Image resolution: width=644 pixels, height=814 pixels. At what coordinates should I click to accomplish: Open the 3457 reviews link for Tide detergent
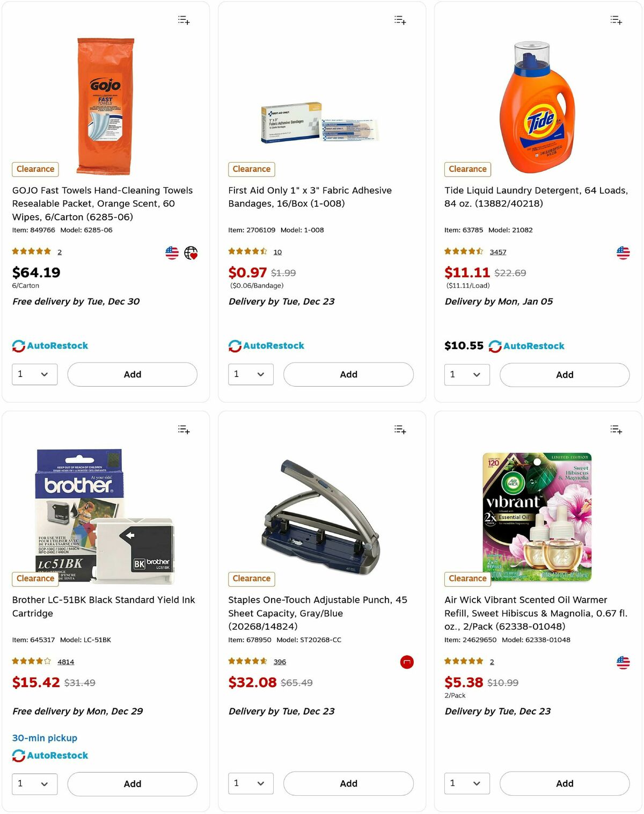[x=498, y=251]
